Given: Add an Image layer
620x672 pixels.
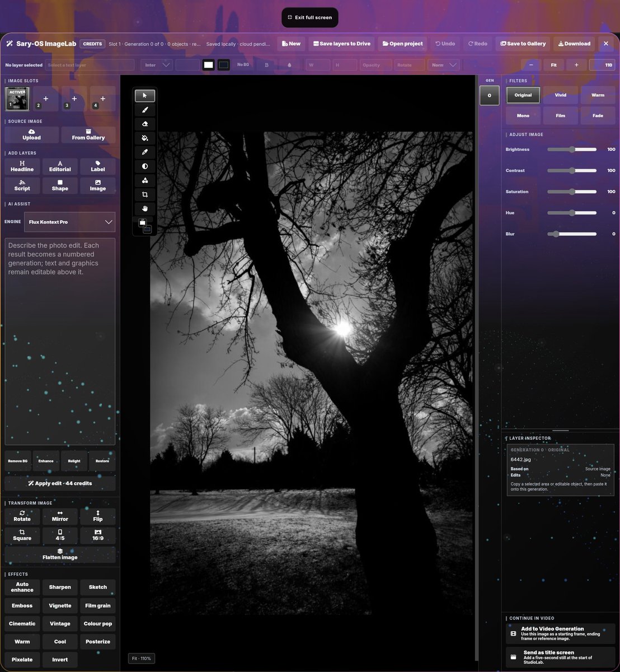Looking at the screenshot, I should point(98,185).
